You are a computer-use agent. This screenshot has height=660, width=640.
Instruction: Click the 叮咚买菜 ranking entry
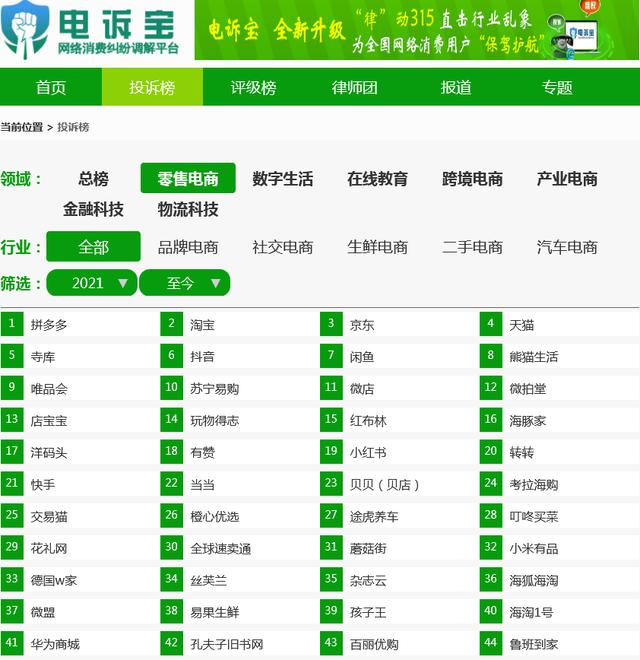(533, 516)
